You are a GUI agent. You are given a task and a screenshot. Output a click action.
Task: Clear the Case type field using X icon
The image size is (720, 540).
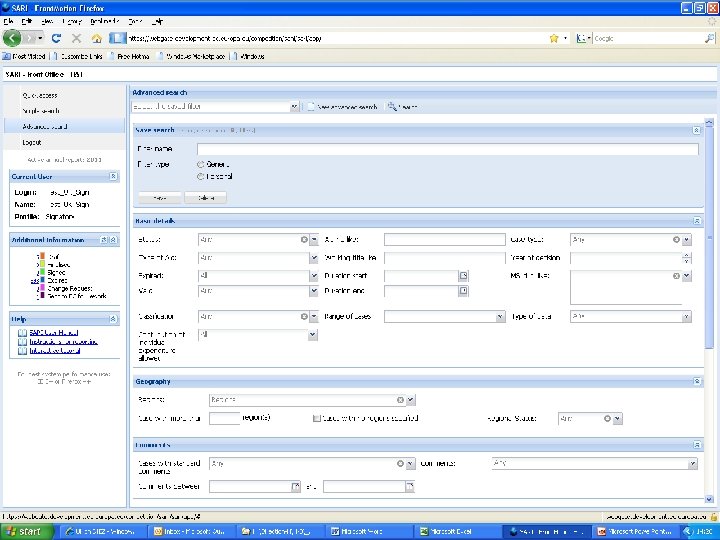(x=676, y=239)
